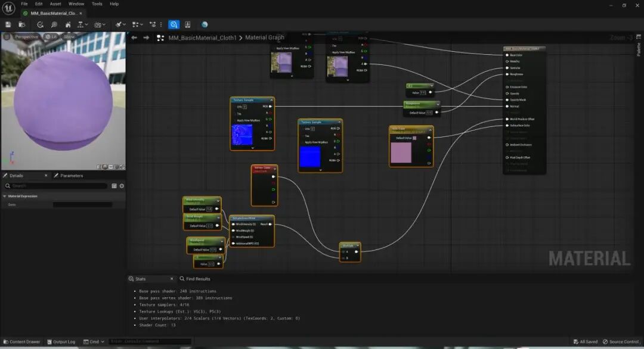Open the Clean Graph brush dropdown
The image size is (644, 349).
tap(120, 24)
